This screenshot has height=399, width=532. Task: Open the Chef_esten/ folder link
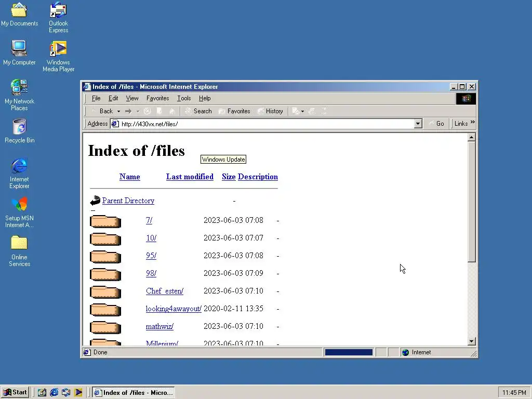pos(165,291)
